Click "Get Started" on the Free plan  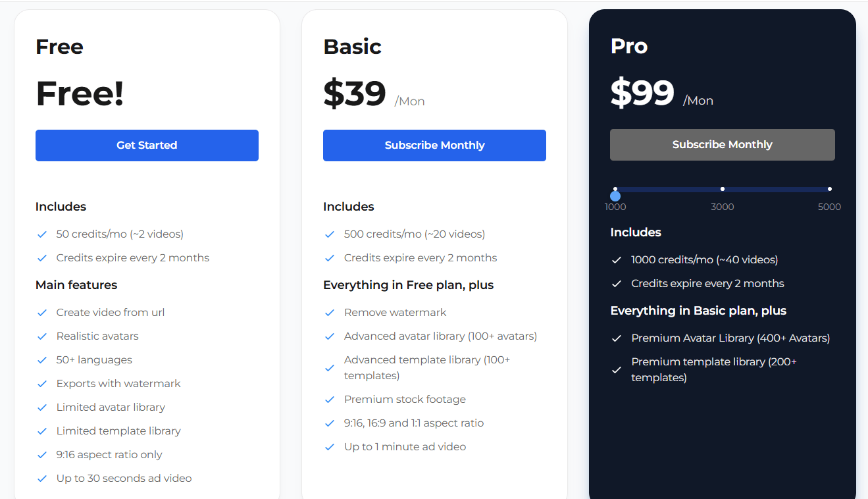[147, 145]
